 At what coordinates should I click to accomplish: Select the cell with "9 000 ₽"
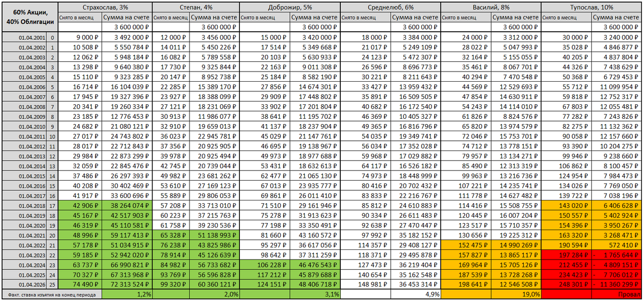80,37
